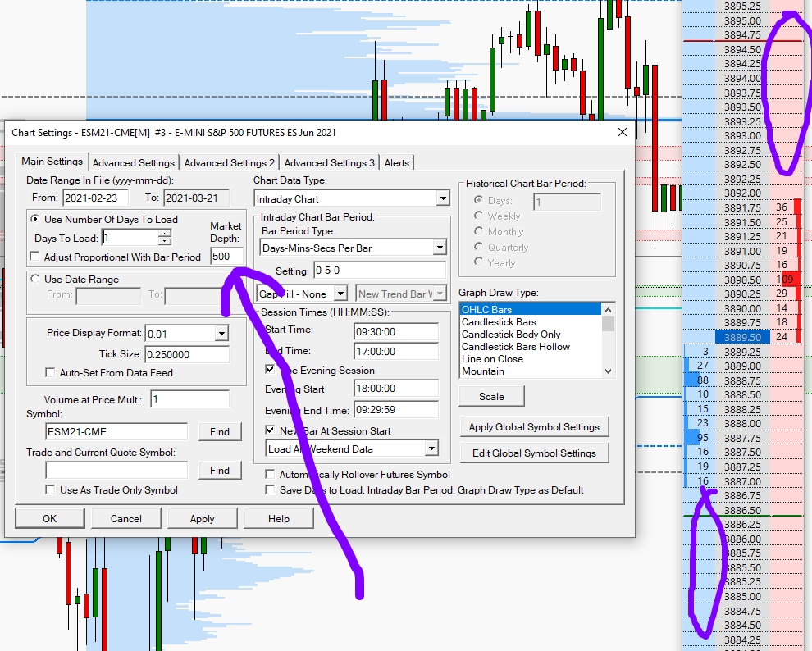Click the Evening End Time field 09:29:59
The width and height of the screenshot is (812, 651).
pos(396,410)
